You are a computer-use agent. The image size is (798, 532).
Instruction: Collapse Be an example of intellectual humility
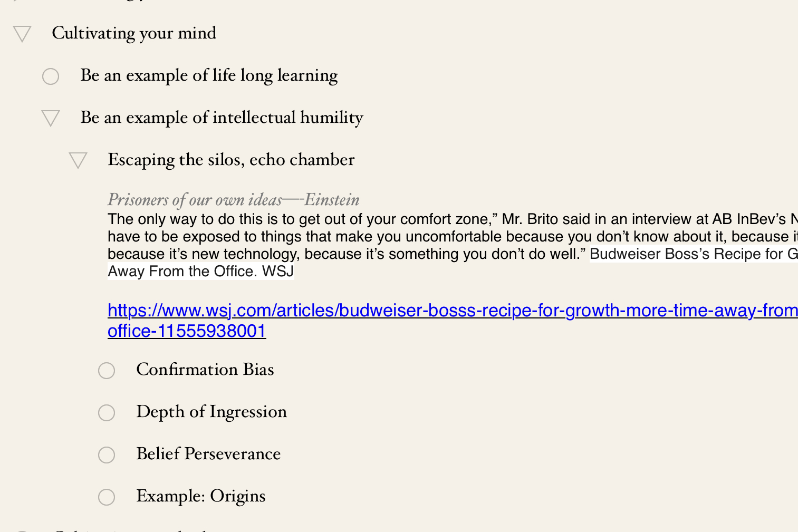(51, 118)
